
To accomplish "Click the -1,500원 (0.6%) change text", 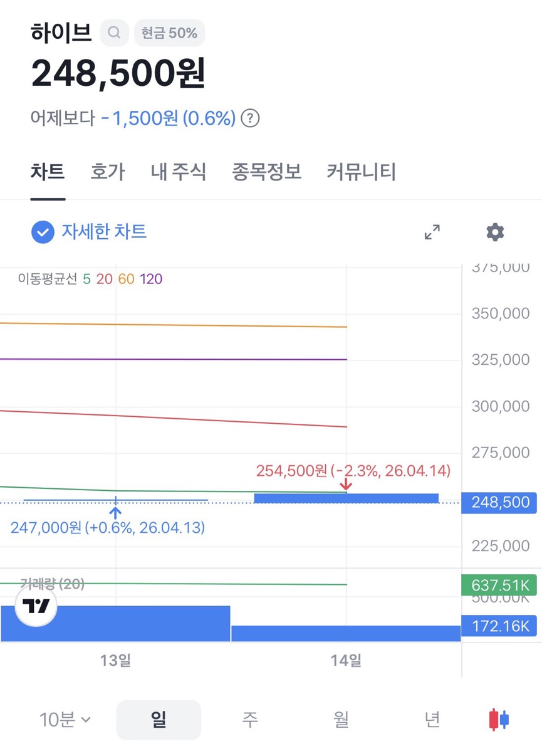I will [x=169, y=118].
